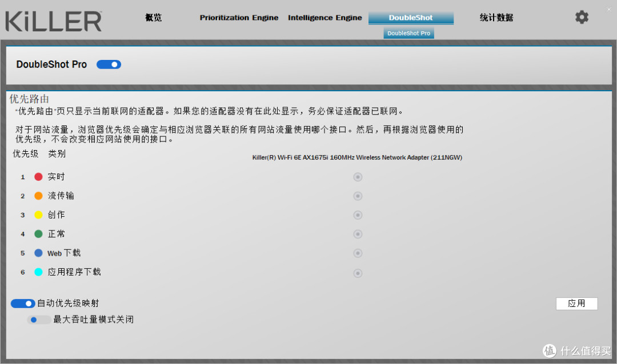Toggle 最大吞吐量模式关闭 switch
The height and width of the screenshot is (364, 617).
click(39, 319)
